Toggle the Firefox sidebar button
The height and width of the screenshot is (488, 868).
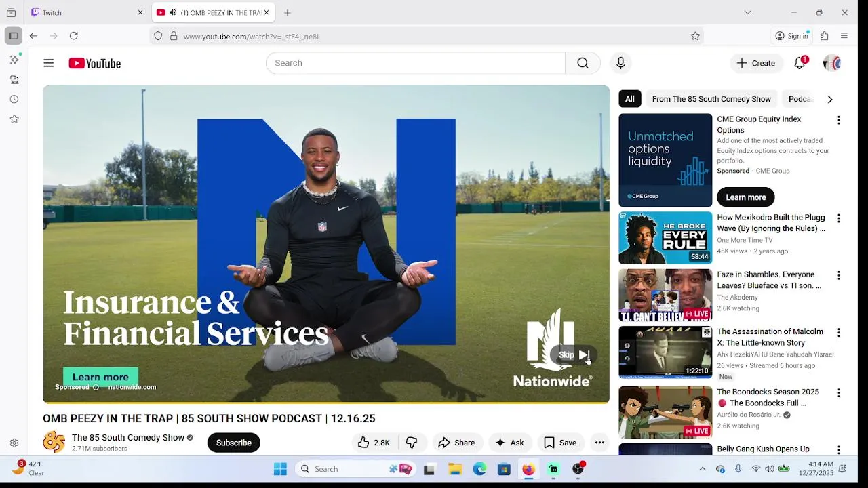pyautogui.click(x=13, y=36)
